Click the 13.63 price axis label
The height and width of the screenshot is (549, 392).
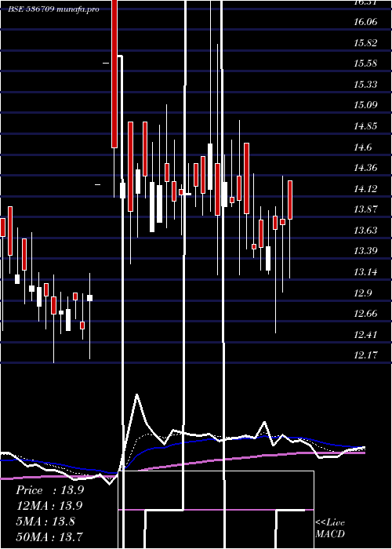(365, 230)
